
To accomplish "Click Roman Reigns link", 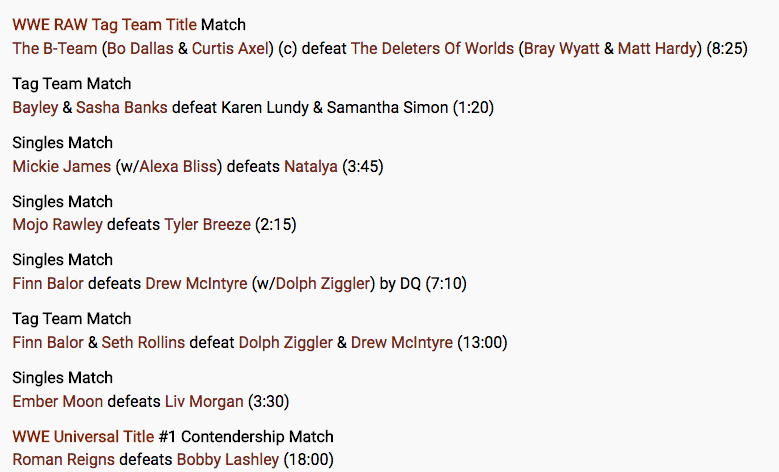I will (x=64, y=460).
